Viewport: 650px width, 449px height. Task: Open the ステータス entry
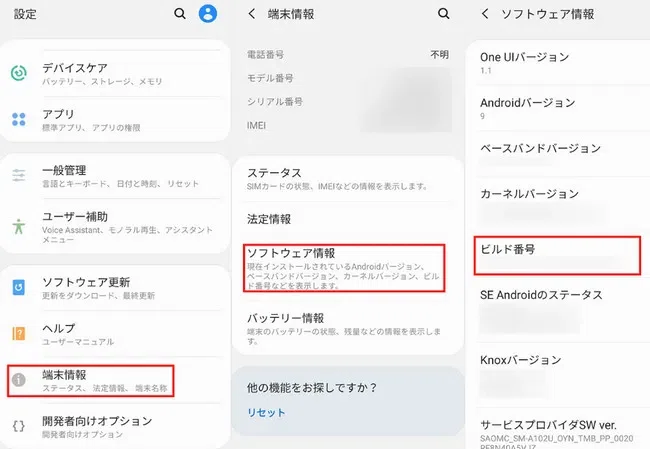point(347,179)
